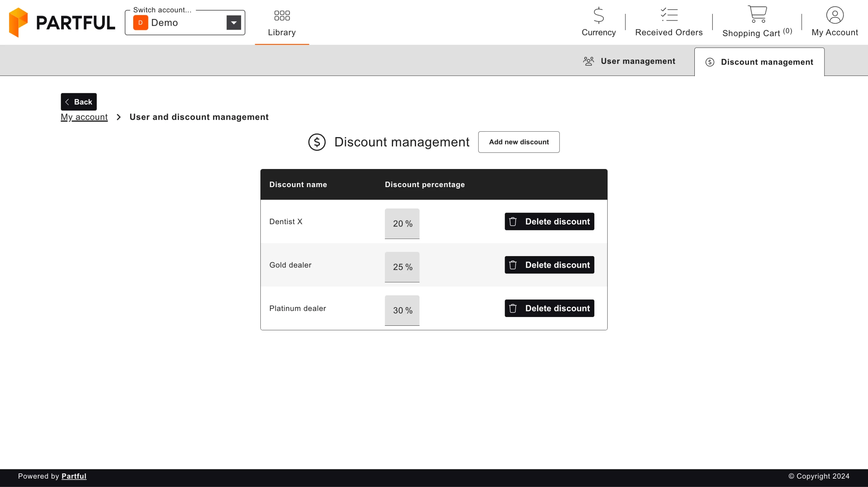Screen dimensions: 868x487
Task: Click the Received Orders checklist icon
Action: tap(669, 15)
